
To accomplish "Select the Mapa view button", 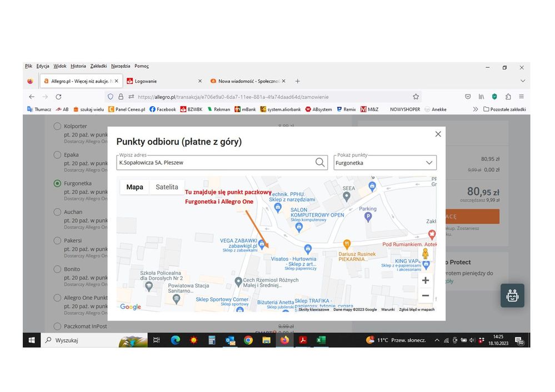I will [x=134, y=187].
